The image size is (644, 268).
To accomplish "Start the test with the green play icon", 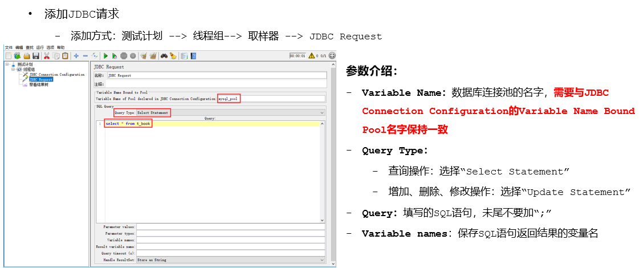I will tap(105, 56).
